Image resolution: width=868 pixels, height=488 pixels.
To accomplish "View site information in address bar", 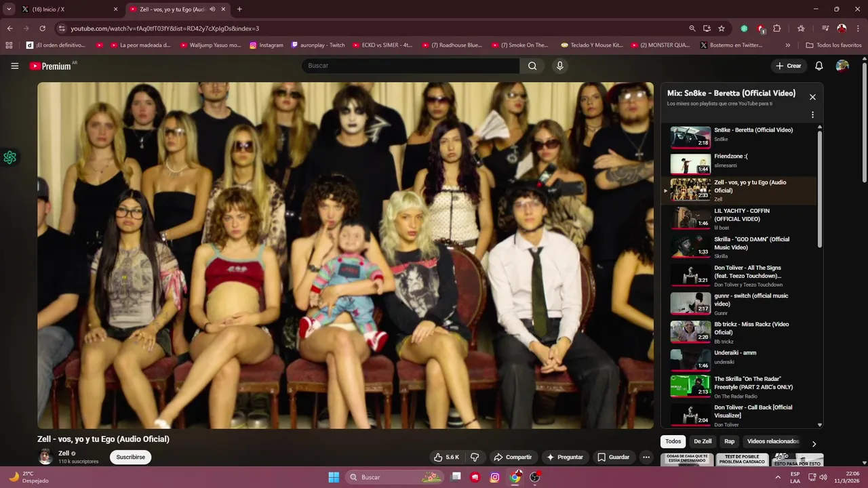I will [62, 28].
